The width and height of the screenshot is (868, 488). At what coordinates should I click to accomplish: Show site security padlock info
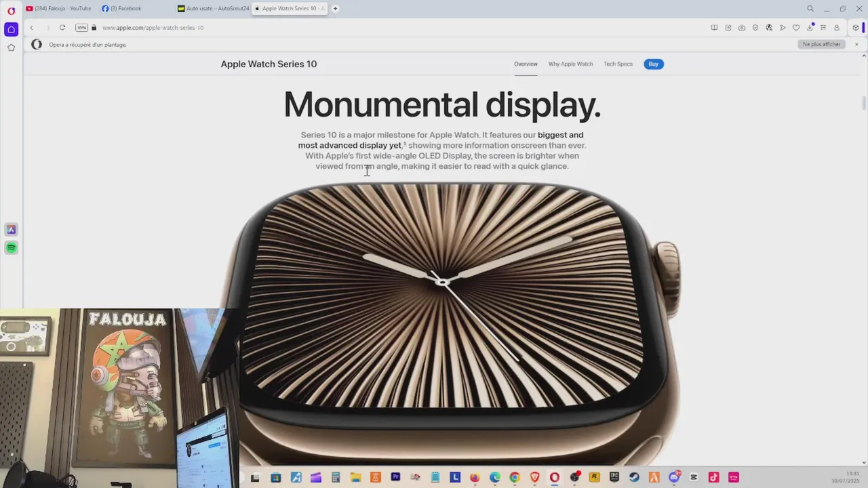(x=94, y=28)
